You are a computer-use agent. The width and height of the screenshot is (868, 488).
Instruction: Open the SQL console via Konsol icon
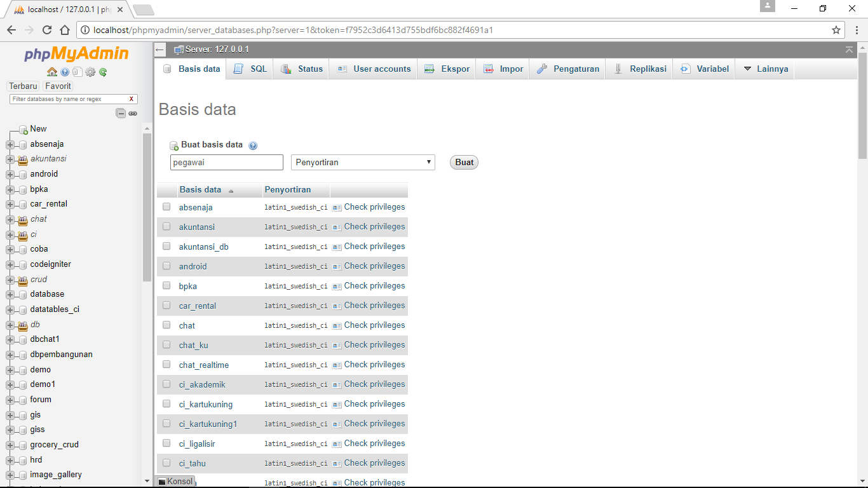(175, 481)
